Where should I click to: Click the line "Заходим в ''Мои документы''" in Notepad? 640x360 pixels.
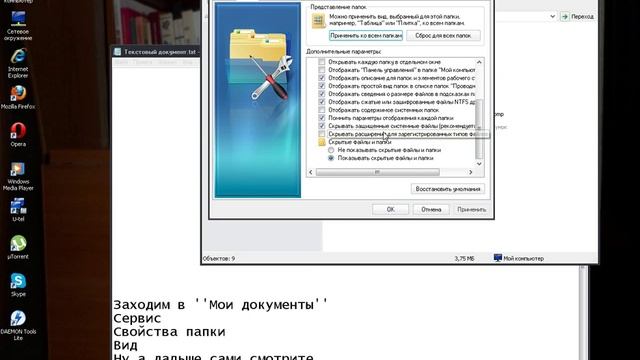coord(221,305)
